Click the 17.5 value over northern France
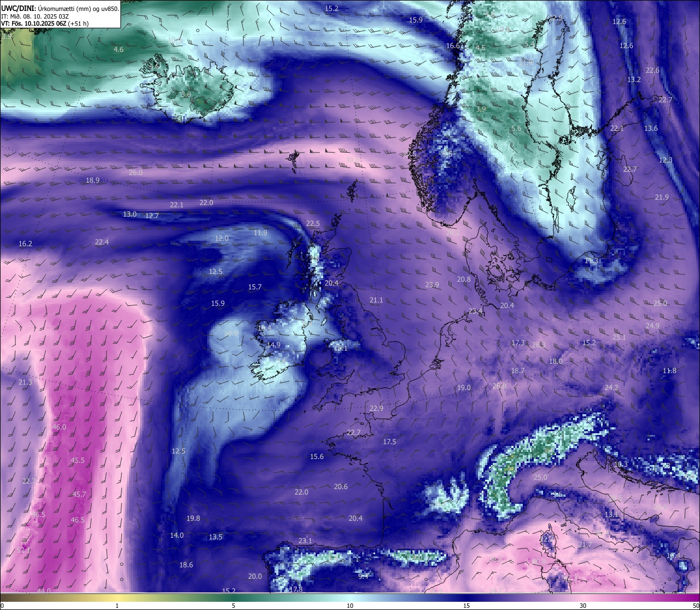This screenshot has height=610, width=700. 389,441
